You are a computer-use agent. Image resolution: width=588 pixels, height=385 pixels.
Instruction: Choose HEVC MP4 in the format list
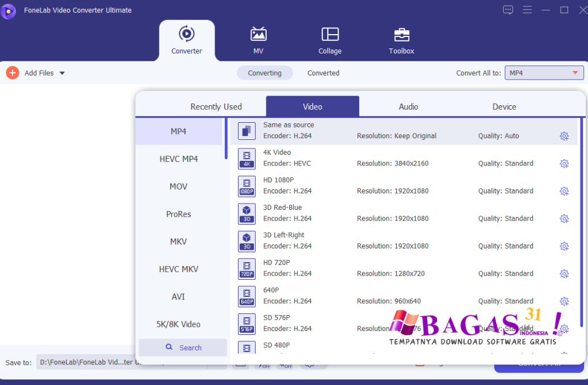[x=179, y=159]
